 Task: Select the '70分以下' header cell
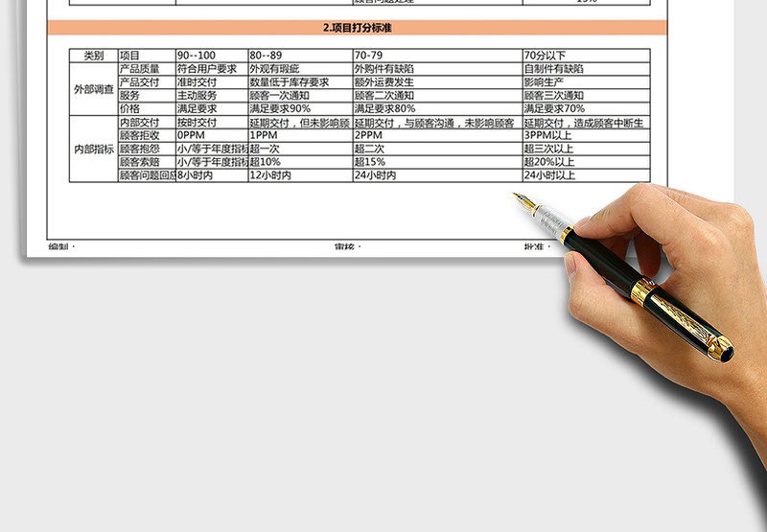586,56
